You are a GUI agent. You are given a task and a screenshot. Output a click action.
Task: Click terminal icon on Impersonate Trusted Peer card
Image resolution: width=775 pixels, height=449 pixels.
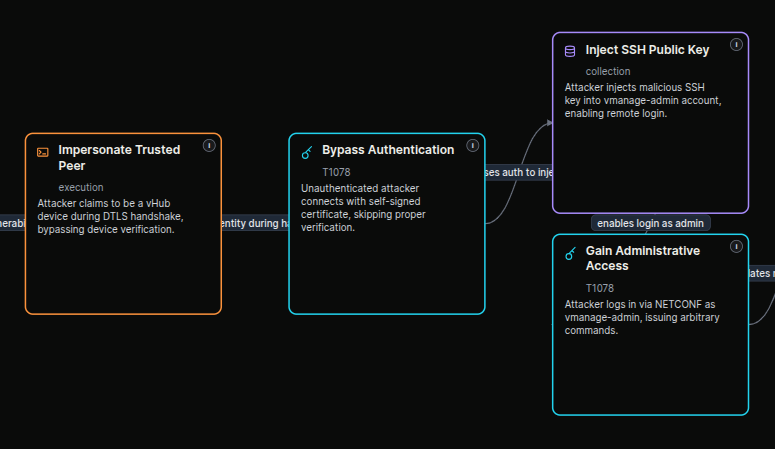[x=43, y=152]
